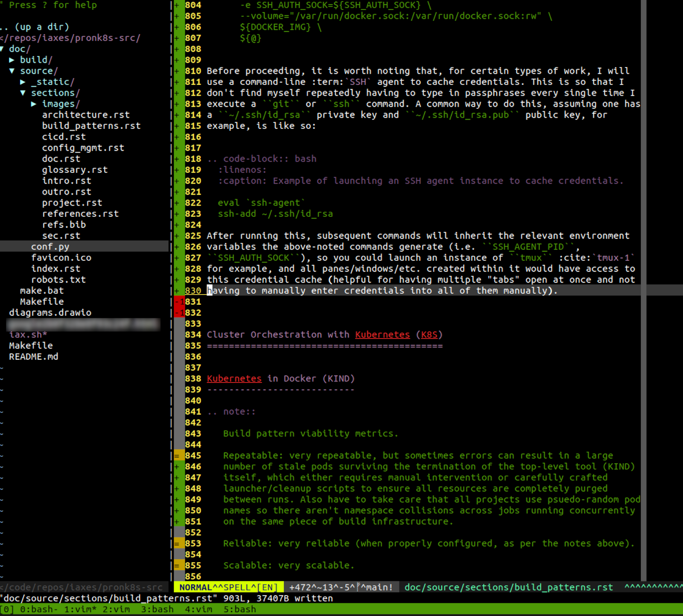Open doc.rst in the file tree
Image resolution: width=683 pixels, height=616 pixels.
[61, 159]
